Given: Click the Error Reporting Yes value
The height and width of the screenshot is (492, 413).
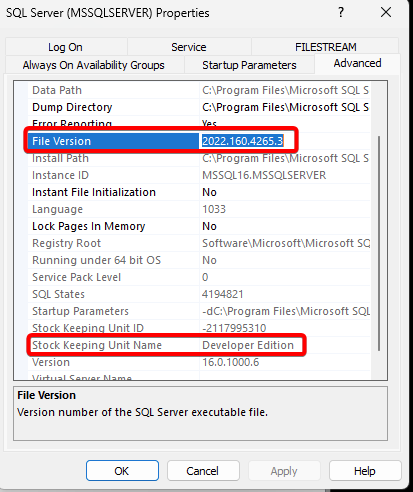Looking at the screenshot, I should (209, 124).
